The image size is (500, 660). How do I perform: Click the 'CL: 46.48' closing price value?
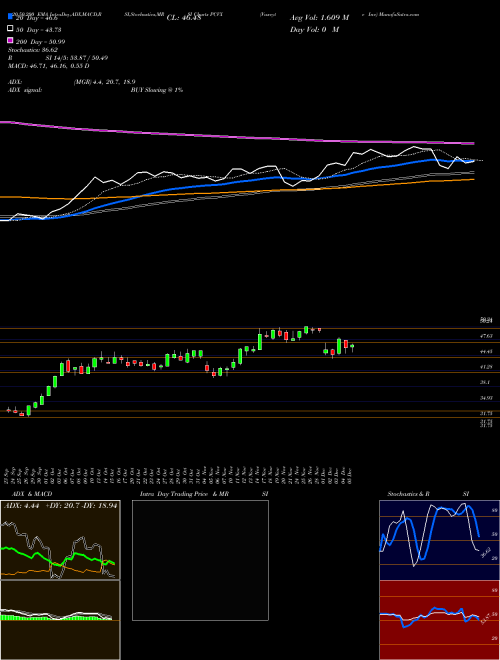pos(184,18)
